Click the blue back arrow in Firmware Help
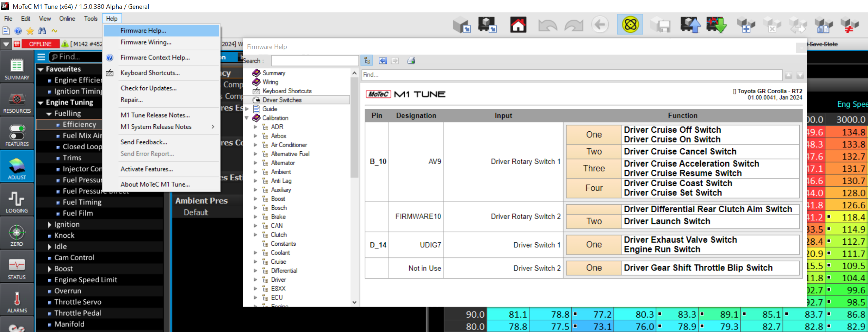The image size is (868, 332). point(383,61)
